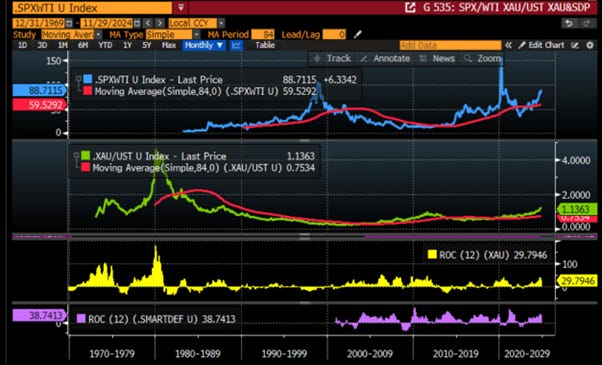The height and width of the screenshot is (365, 602).
Task: Click the purple 38.7413 axis value label
Action: coord(40,315)
